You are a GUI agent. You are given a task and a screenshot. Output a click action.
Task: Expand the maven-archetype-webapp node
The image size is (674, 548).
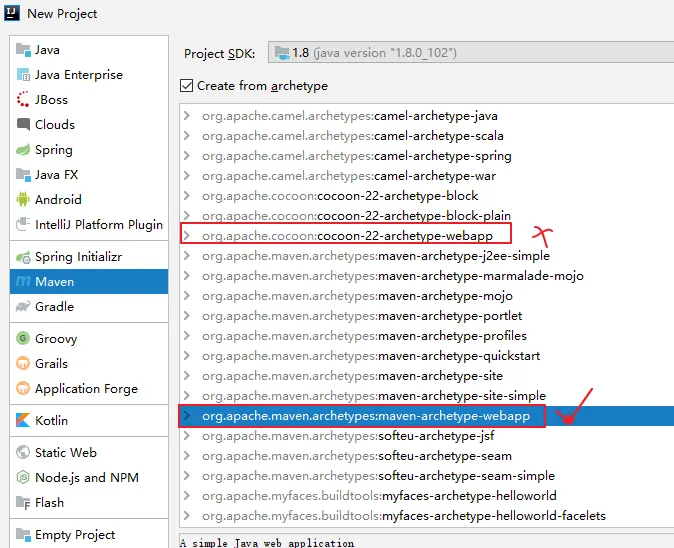pyautogui.click(x=187, y=416)
